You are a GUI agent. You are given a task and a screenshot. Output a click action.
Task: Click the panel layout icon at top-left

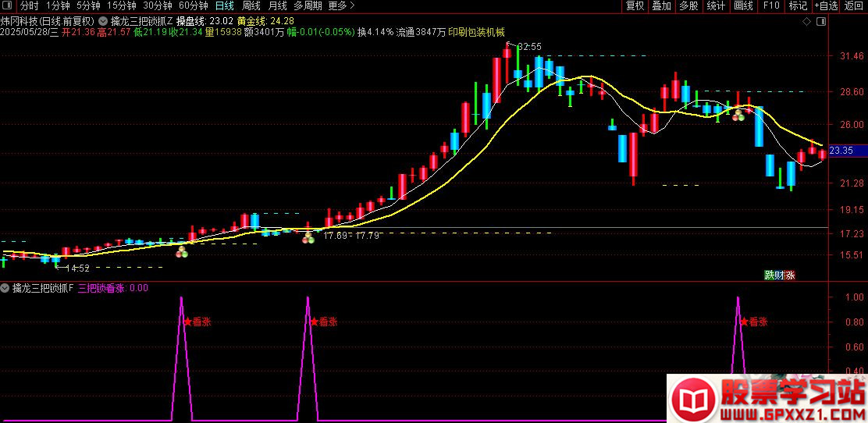tap(9, 6)
